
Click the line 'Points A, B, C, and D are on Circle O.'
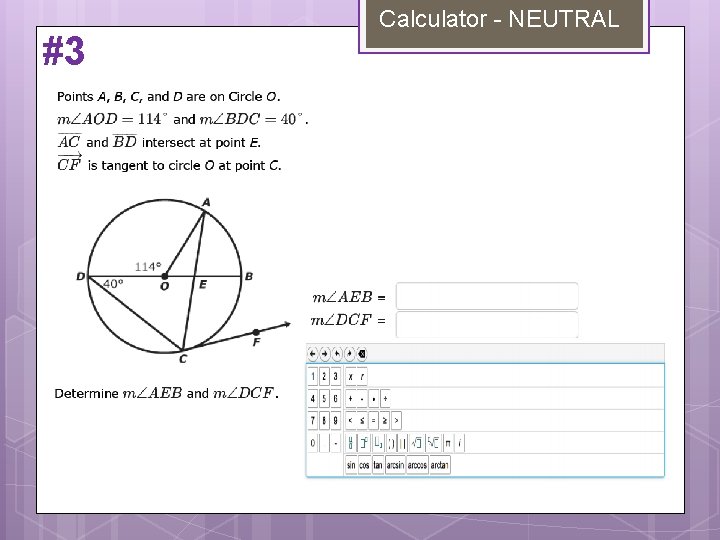tap(169, 97)
